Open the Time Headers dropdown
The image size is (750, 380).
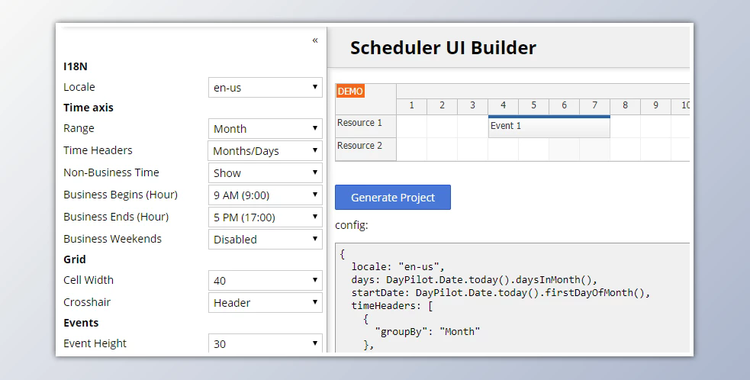point(265,151)
